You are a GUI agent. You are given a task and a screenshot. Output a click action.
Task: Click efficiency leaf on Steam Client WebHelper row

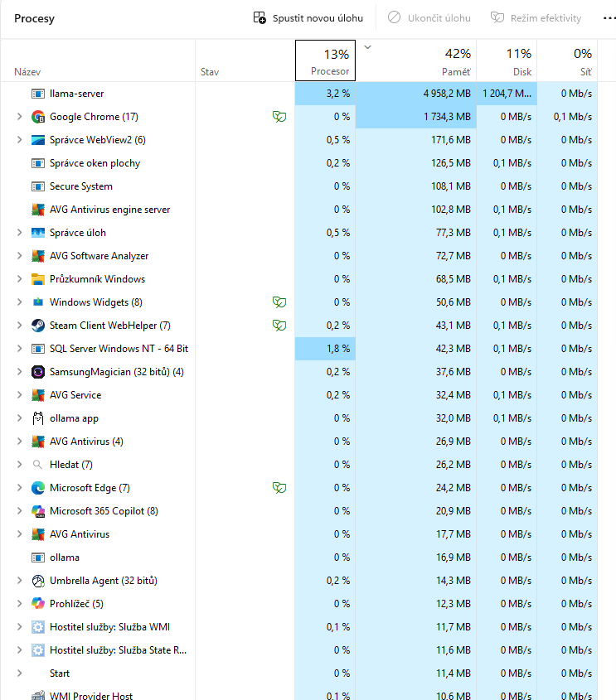[x=279, y=326]
